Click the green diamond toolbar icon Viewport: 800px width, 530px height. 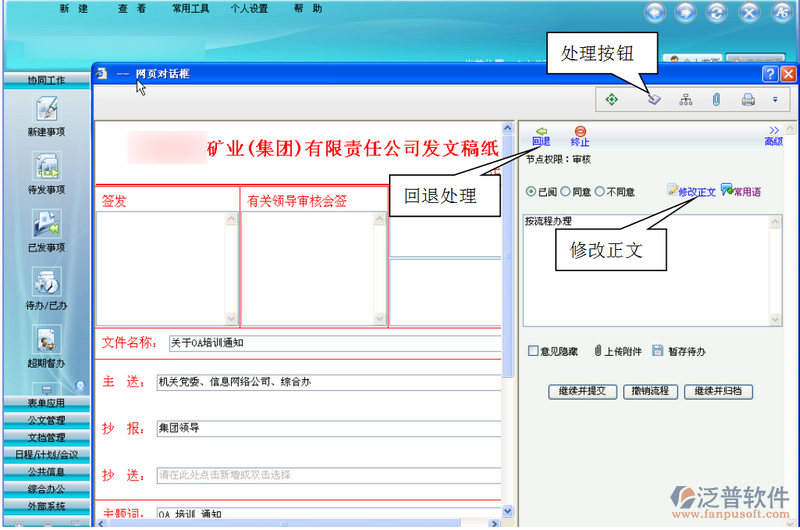click(x=611, y=99)
